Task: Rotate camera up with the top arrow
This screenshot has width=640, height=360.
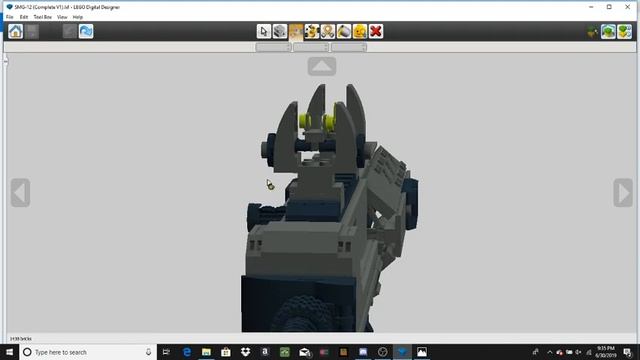Action: [x=322, y=66]
